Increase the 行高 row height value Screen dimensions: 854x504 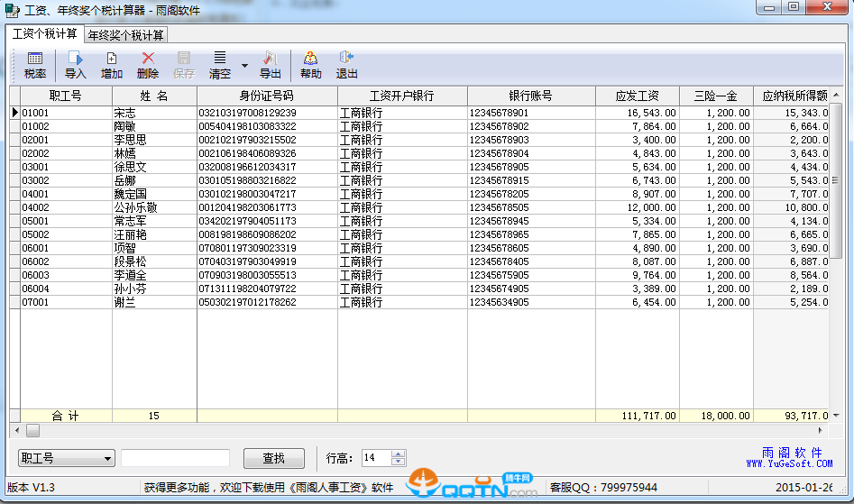click(x=399, y=454)
